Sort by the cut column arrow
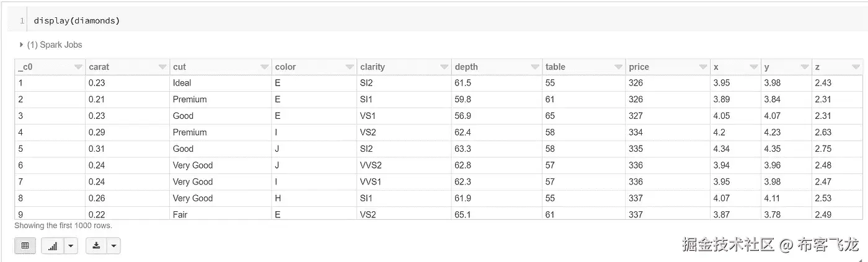Image resolution: width=868 pixels, height=262 pixels. (x=263, y=67)
